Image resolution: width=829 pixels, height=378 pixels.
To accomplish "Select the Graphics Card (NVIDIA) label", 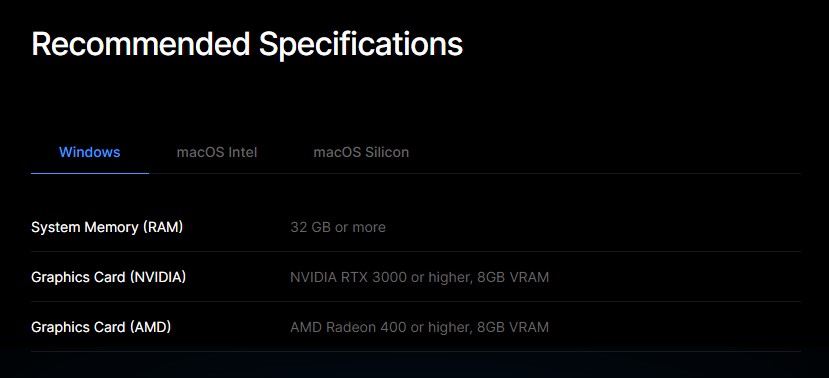I will pyautogui.click(x=108, y=277).
